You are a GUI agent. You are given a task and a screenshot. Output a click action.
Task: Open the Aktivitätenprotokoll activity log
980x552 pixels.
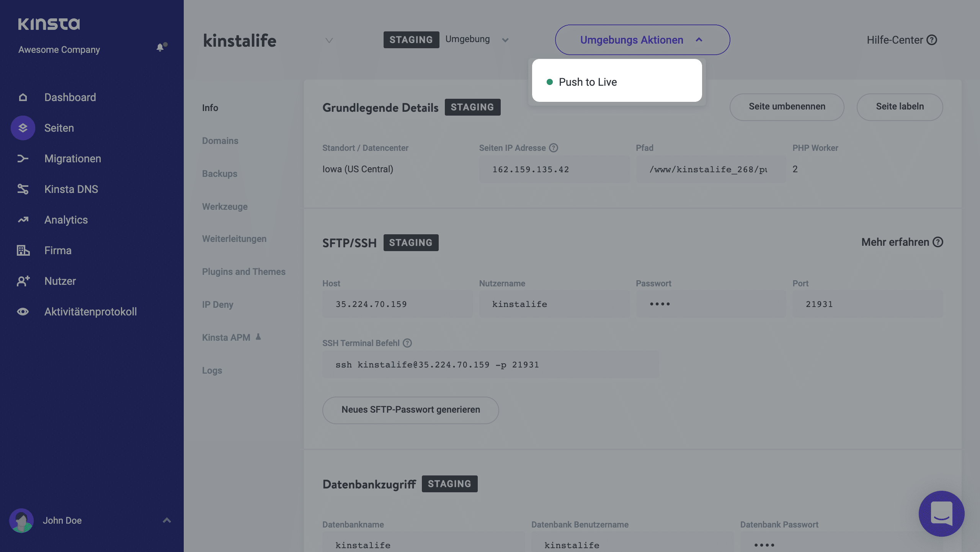point(90,311)
